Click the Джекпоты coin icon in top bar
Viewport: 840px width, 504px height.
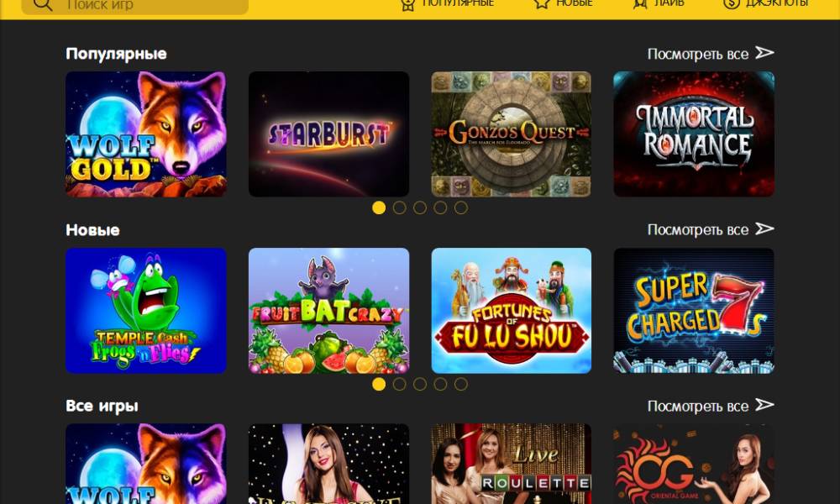732,3
